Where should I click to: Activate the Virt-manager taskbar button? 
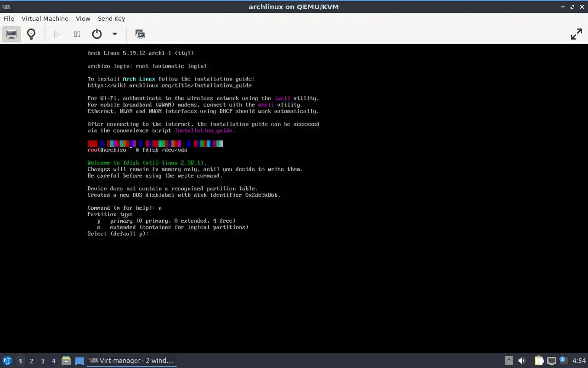point(132,361)
